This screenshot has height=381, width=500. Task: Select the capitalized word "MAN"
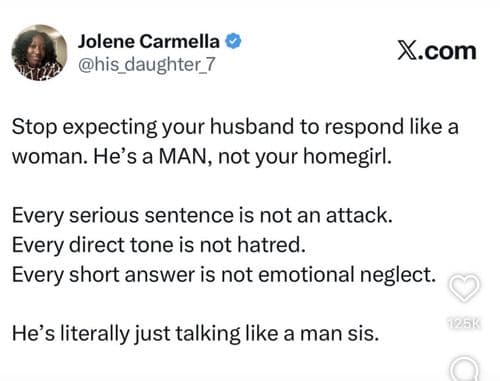pos(184,156)
